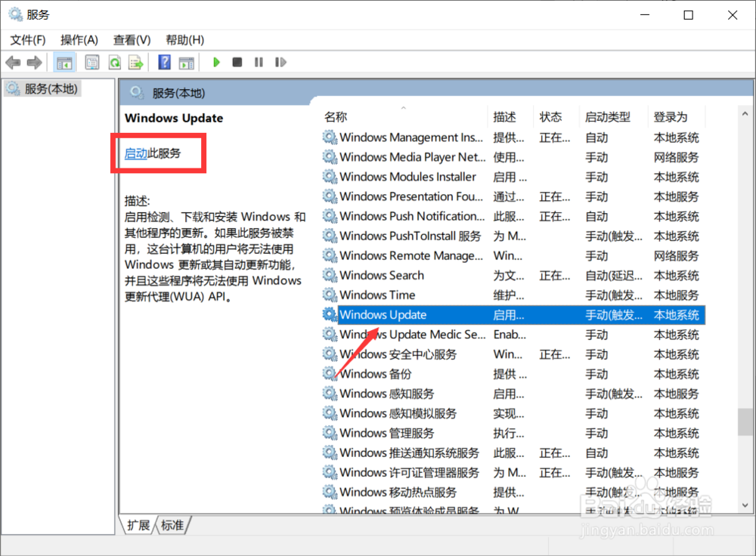Click scroll up arrow of services list

tap(745, 114)
